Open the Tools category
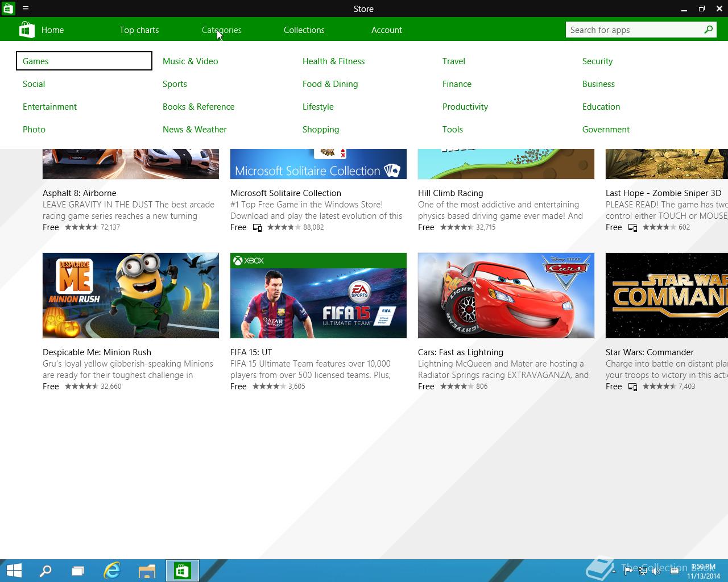This screenshot has height=582, width=728. (452, 130)
